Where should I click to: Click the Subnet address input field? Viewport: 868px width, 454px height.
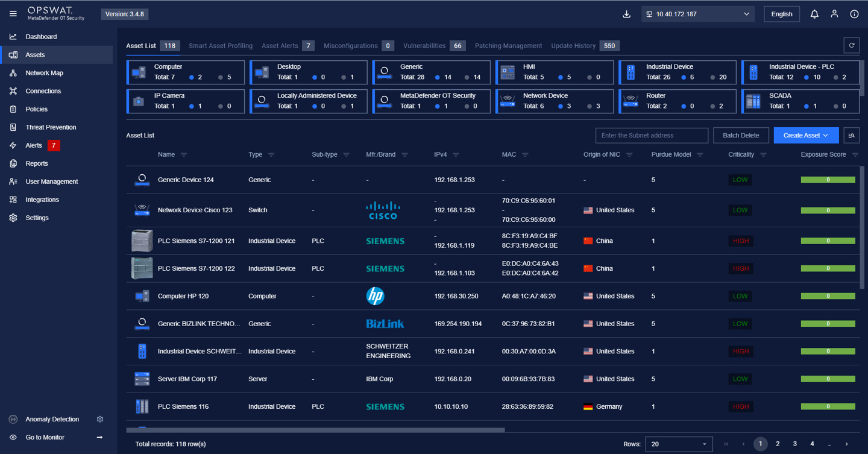pos(652,136)
